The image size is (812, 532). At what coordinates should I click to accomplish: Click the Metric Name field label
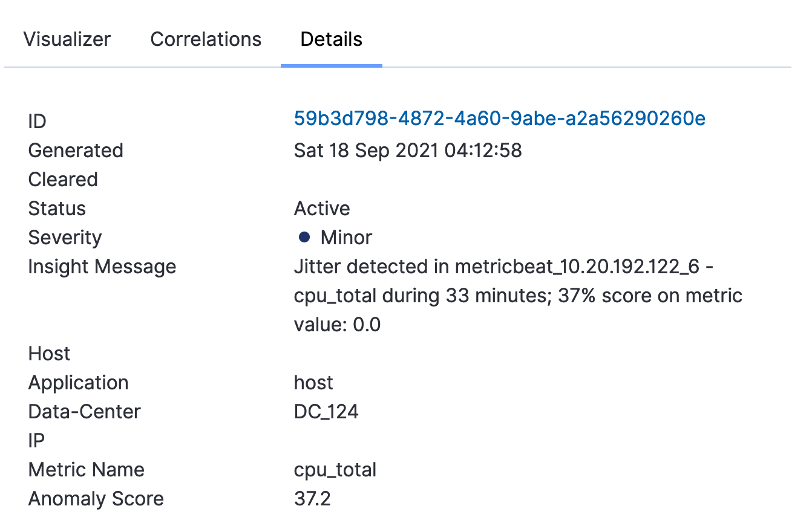pyautogui.click(x=86, y=470)
